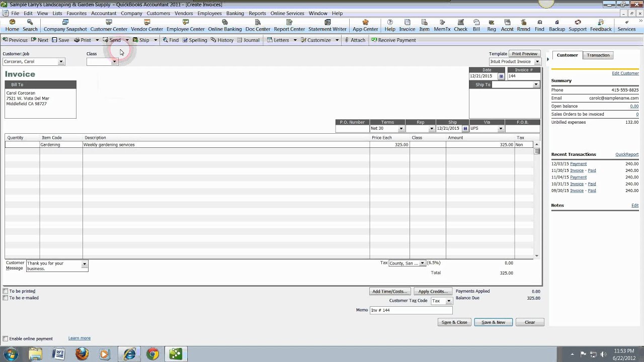Open the Support icon

click(578, 26)
